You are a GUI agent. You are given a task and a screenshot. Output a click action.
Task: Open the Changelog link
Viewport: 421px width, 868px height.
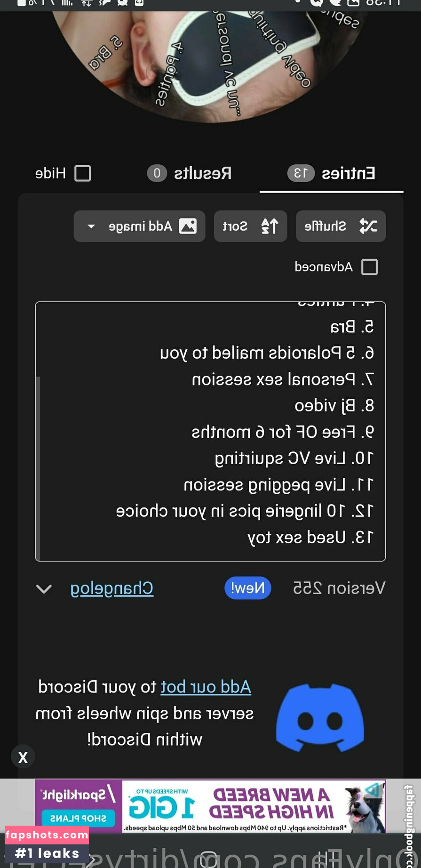[112, 588]
